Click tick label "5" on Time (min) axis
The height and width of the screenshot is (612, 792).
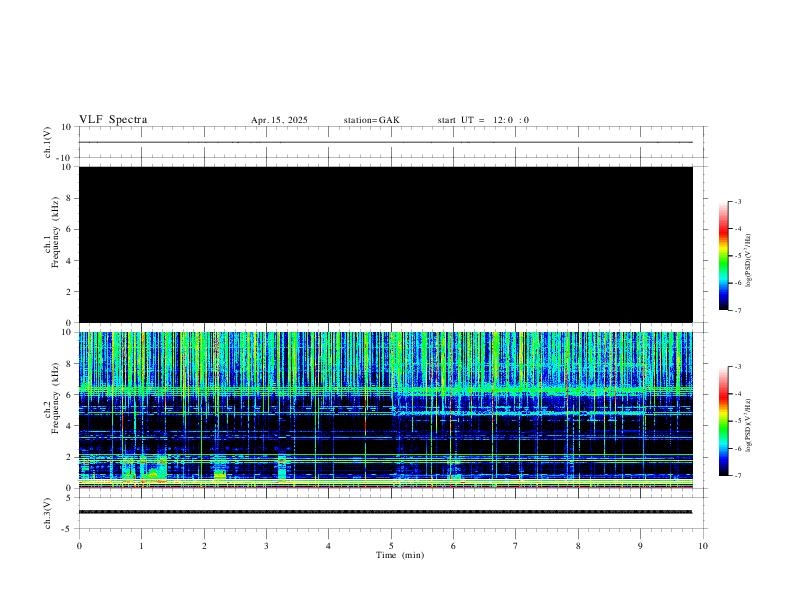pyautogui.click(x=391, y=546)
